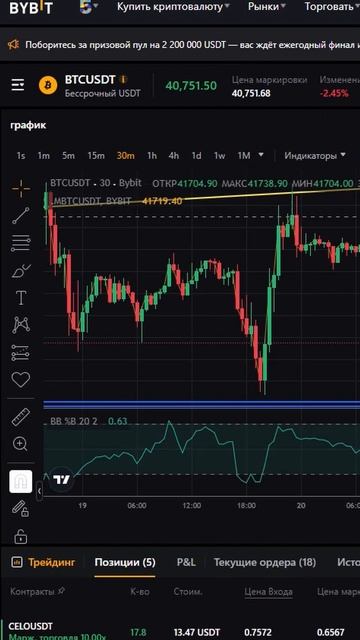Open the Bybit home logo
The image size is (360, 640).
pos(31,7)
